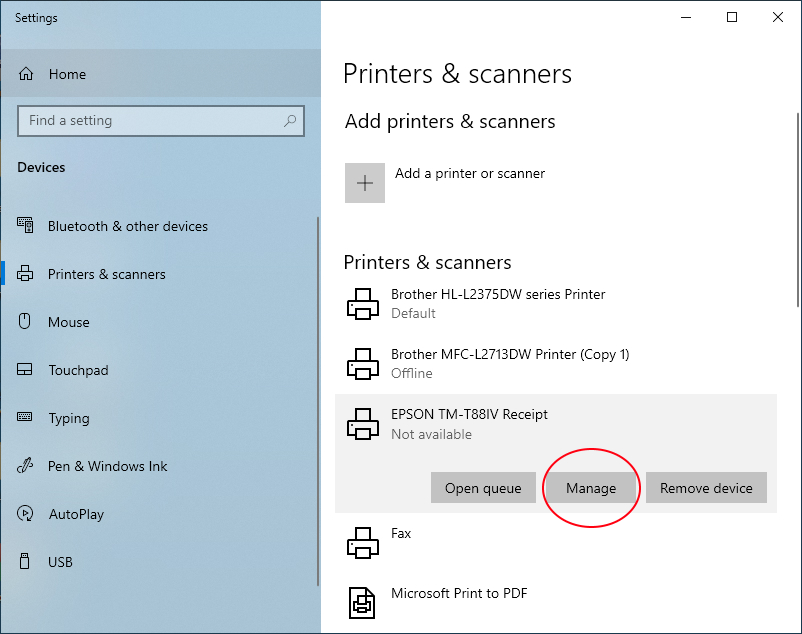Click the Find a setting search box
This screenshot has width=802, height=634.
[161, 121]
